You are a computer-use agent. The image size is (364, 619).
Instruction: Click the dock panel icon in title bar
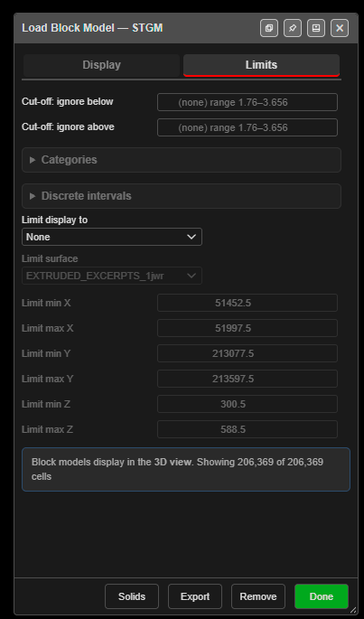click(x=316, y=28)
